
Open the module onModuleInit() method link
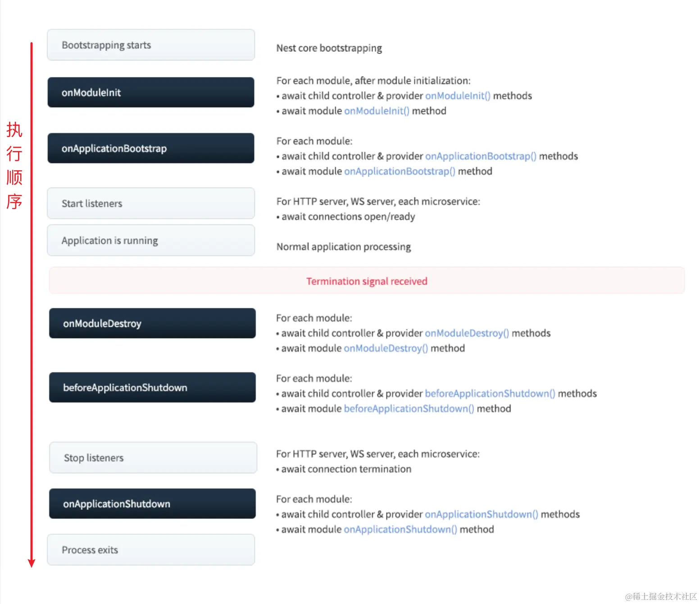click(x=377, y=111)
